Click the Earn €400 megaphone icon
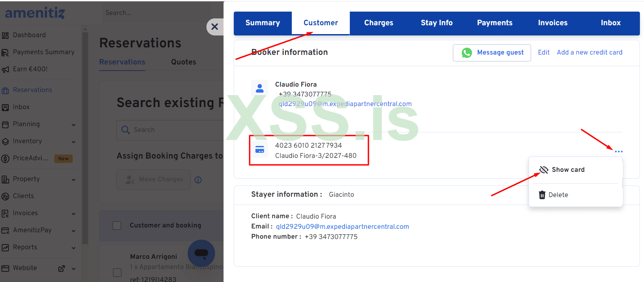This screenshot has width=644, height=282. tap(5, 70)
